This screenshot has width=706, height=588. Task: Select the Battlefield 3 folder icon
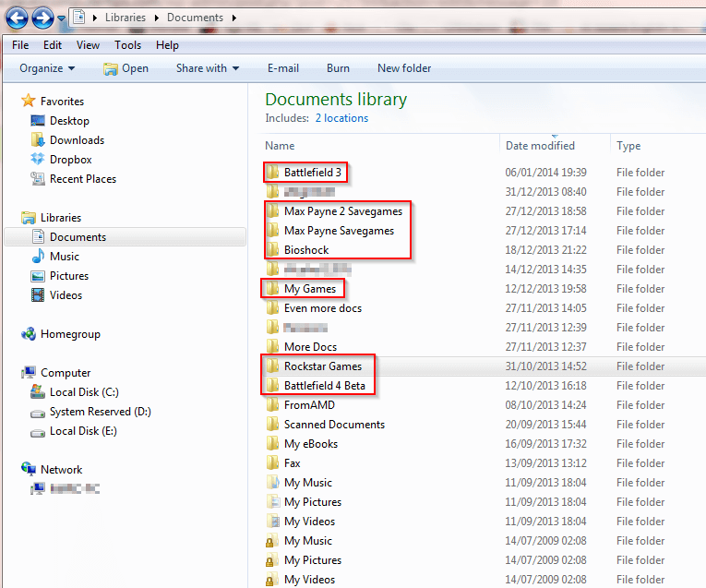point(272,172)
